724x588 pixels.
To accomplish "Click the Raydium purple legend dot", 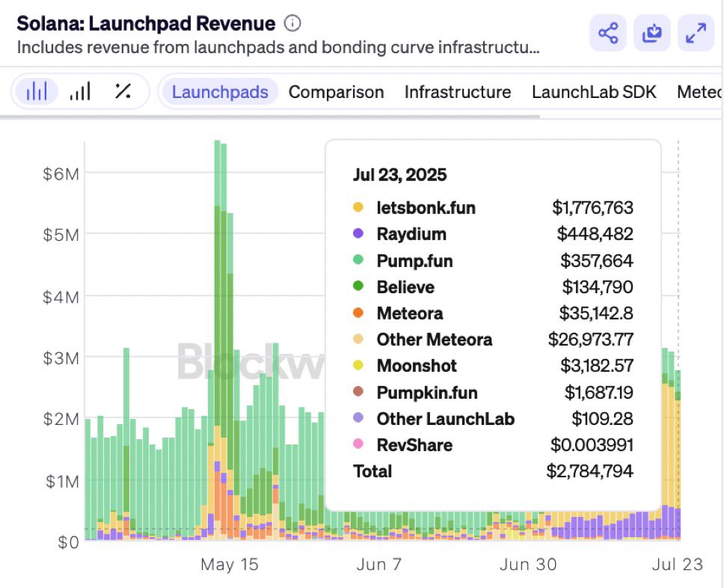I will (358, 233).
